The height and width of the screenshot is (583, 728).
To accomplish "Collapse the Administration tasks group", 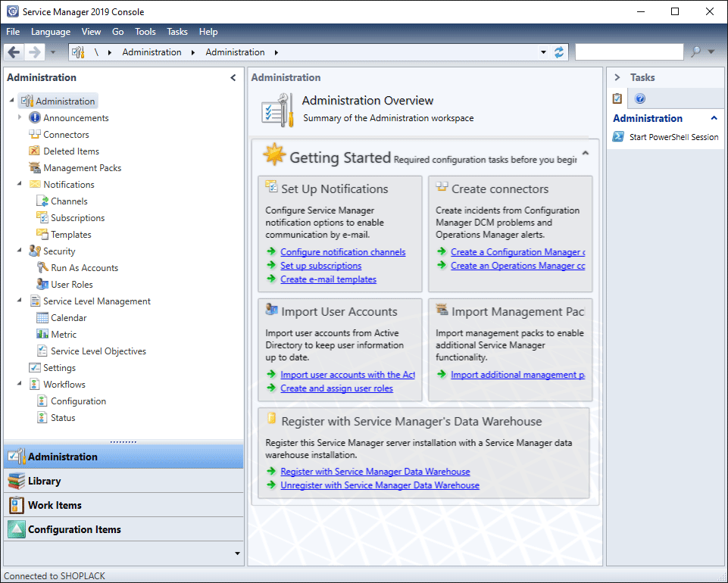I will (714, 118).
